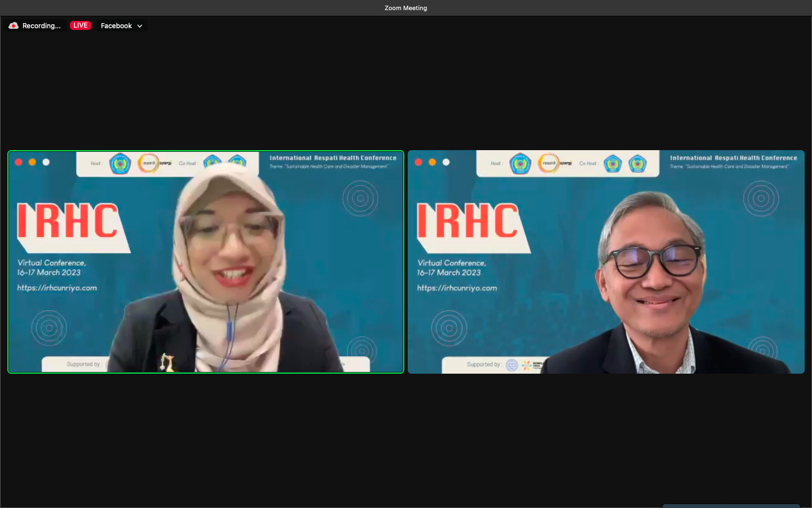Click the "Recording..." status text
The image size is (812, 508).
pyautogui.click(x=41, y=26)
